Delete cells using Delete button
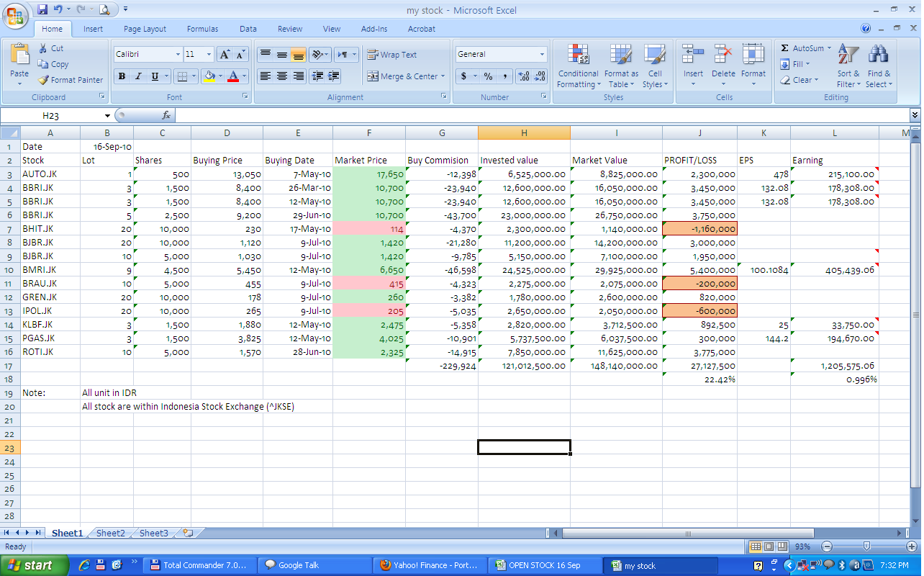924x576 pixels. point(723,66)
